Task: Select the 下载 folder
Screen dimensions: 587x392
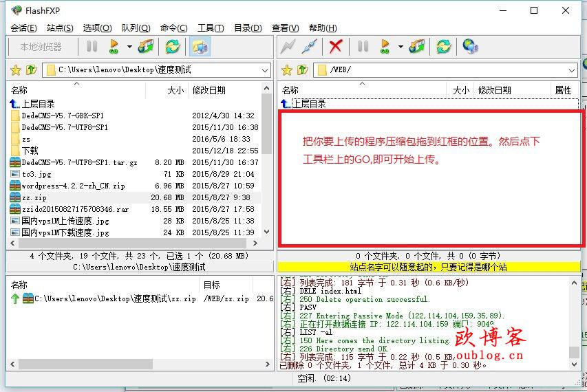Action: click(25, 151)
